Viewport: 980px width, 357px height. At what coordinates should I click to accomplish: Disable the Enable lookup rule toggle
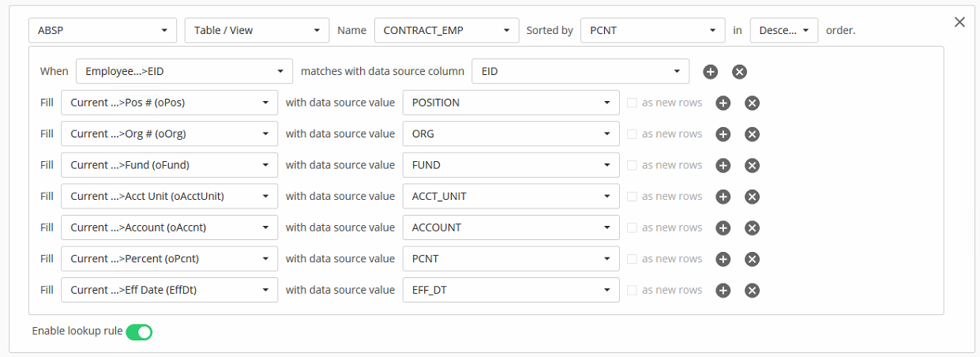[139, 332]
